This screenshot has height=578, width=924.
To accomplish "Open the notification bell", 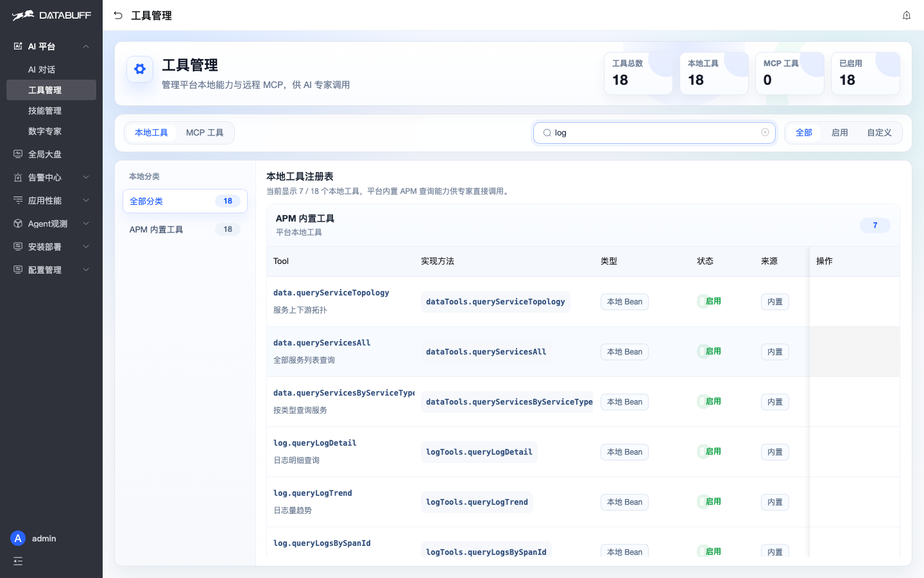I will pyautogui.click(x=907, y=15).
